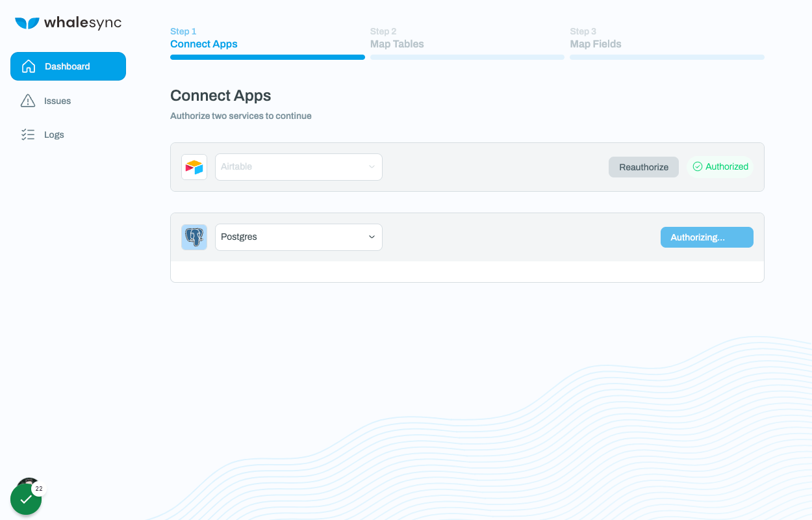Click the Step 1 progress bar
This screenshot has width=812, height=520.
(267, 57)
